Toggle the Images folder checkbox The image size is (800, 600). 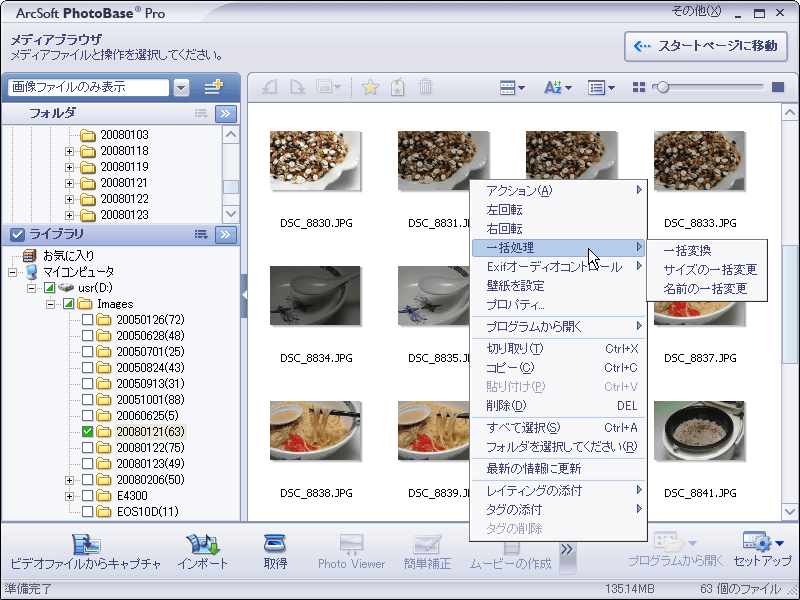pos(68,304)
